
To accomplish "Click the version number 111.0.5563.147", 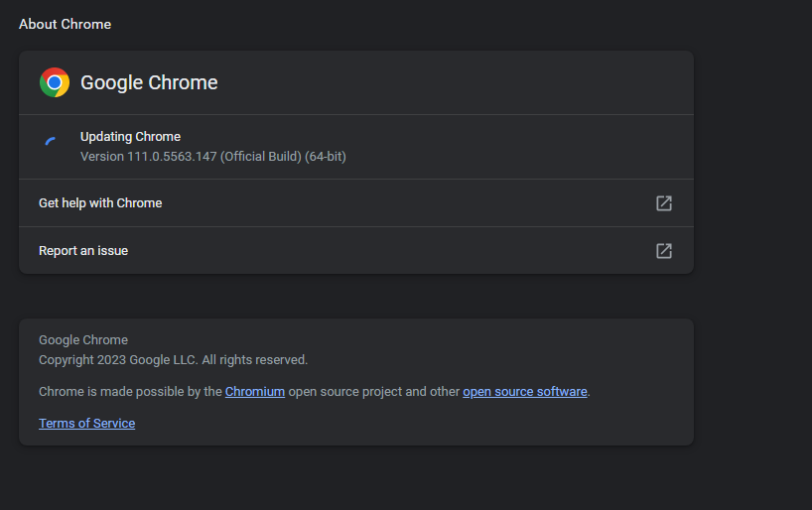I will coord(171,157).
